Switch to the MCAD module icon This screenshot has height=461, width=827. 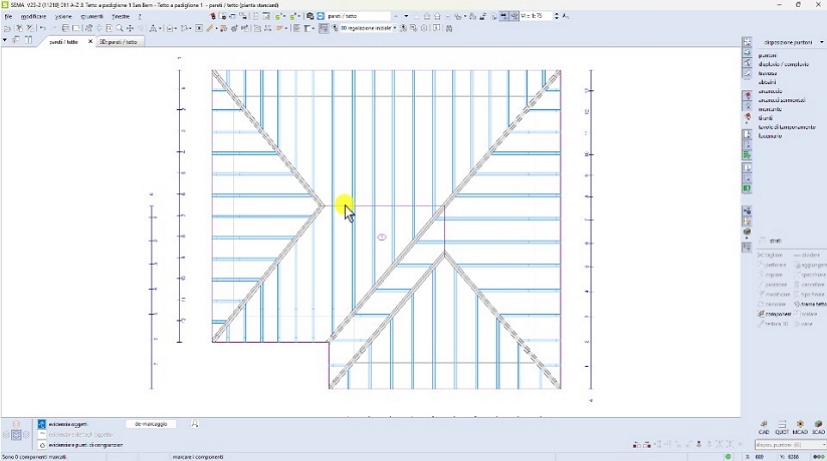tap(800, 426)
